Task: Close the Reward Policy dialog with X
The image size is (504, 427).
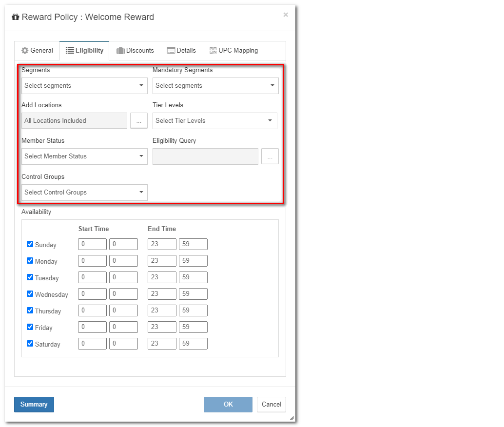Action: [286, 15]
